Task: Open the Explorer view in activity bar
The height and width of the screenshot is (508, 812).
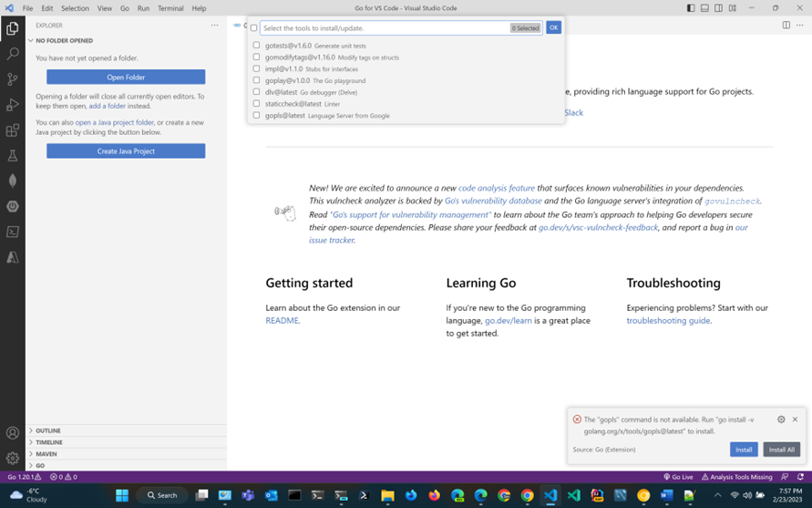Action: pos(13,28)
